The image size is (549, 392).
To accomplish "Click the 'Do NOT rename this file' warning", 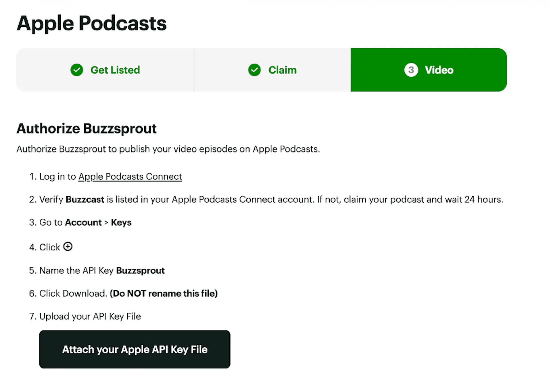I will (x=164, y=293).
